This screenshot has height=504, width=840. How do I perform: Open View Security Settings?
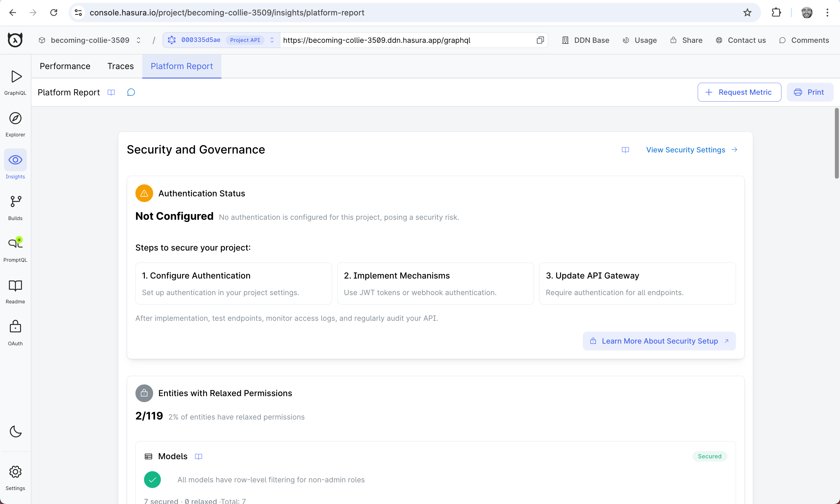click(x=686, y=150)
